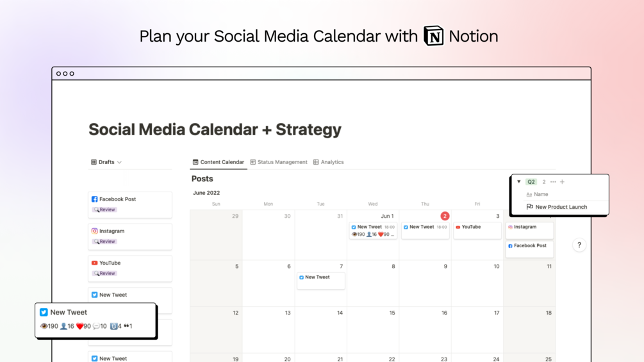The height and width of the screenshot is (362, 644).
Task: Click the Review tag on Facebook Post
Action: (104, 210)
